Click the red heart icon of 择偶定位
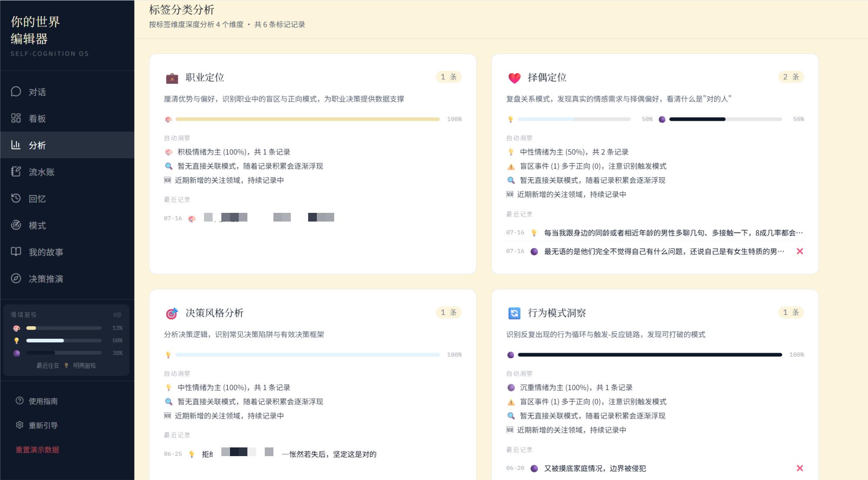 514,78
